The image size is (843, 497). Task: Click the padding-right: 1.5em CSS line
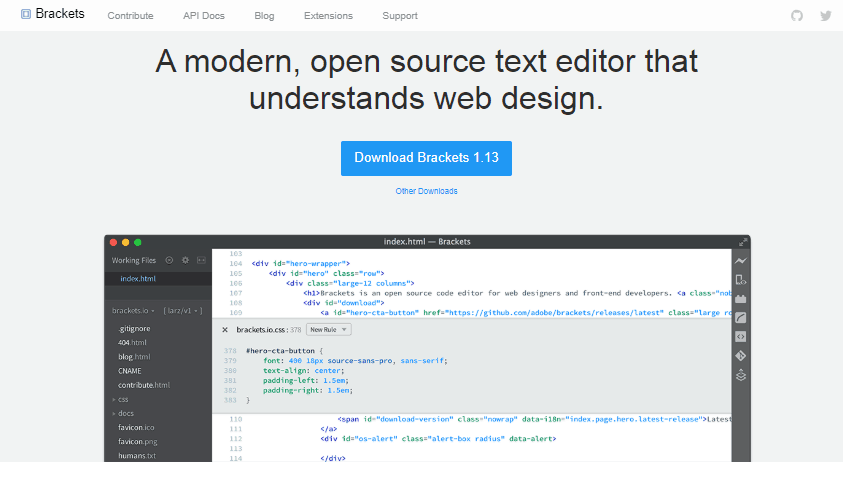click(x=308, y=390)
